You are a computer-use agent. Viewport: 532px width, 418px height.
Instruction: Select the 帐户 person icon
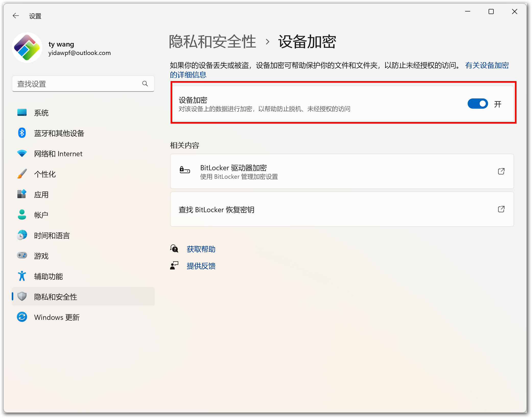(22, 215)
